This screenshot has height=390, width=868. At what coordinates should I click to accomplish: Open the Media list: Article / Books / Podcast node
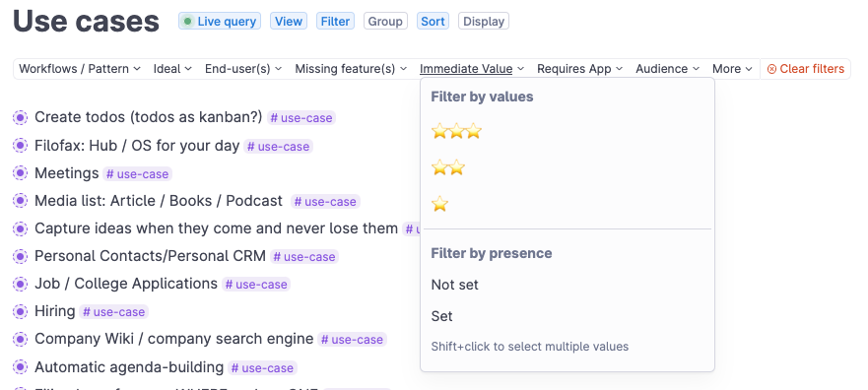[x=159, y=201]
